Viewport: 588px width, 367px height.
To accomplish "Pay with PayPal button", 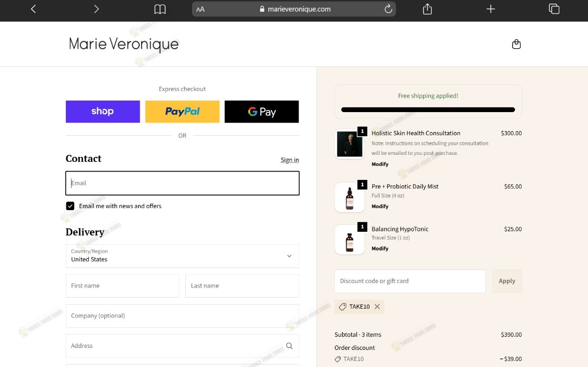I will [182, 112].
